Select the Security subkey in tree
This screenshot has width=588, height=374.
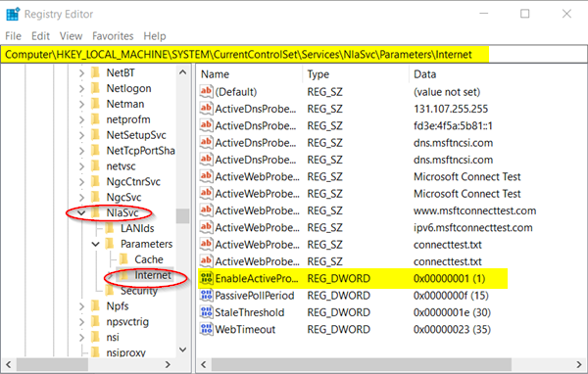[x=139, y=291]
